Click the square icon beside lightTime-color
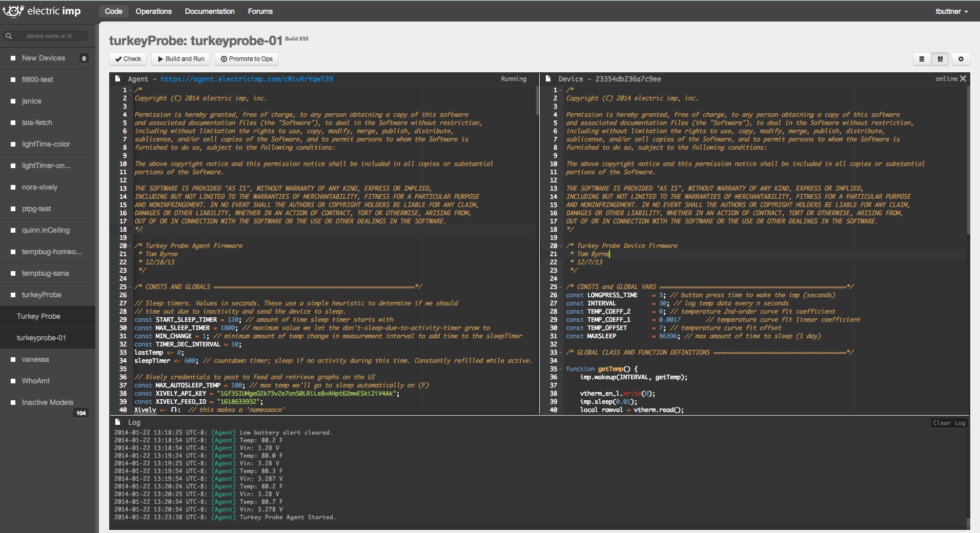The width and height of the screenshot is (980, 533). click(x=13, y=145)
